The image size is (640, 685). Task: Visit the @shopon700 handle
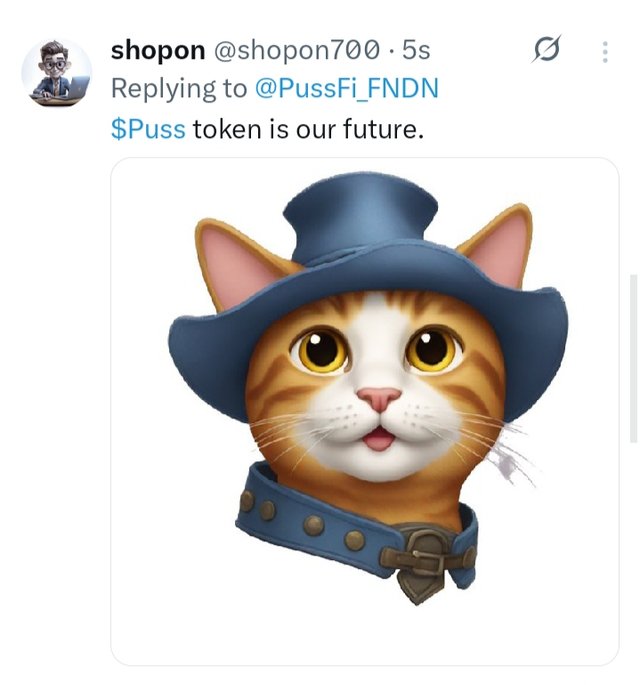tap(297, 50)
